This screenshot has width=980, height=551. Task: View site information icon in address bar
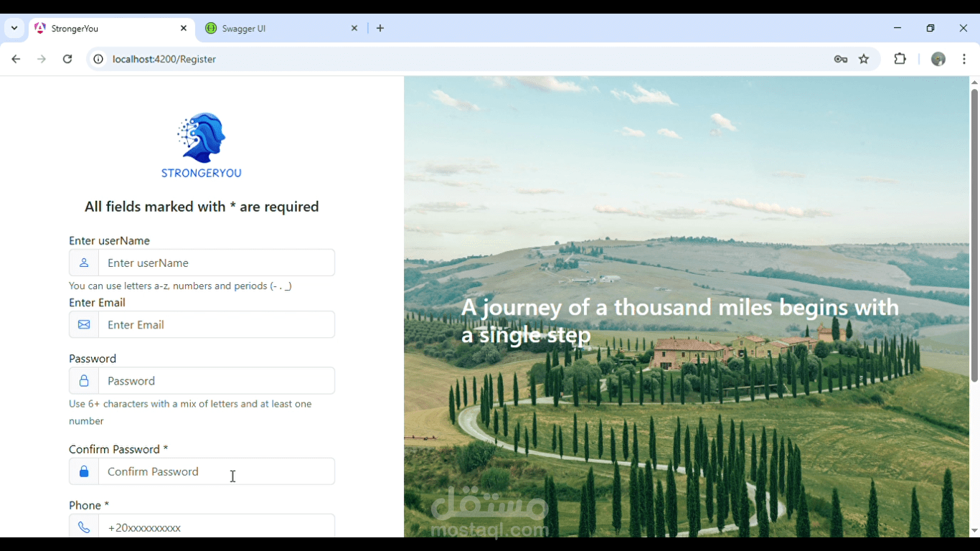pos(98,59)
